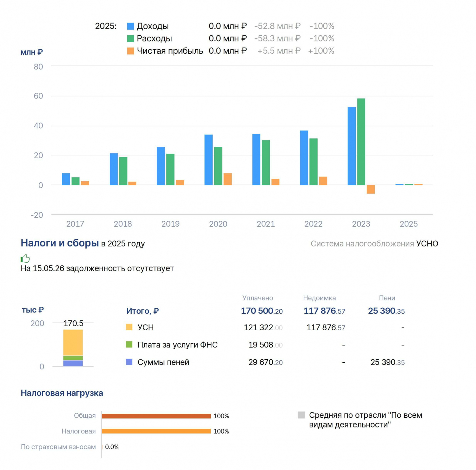Click the green Плата за услуги ФНС square
476x470 pixels.
point(129,345)
